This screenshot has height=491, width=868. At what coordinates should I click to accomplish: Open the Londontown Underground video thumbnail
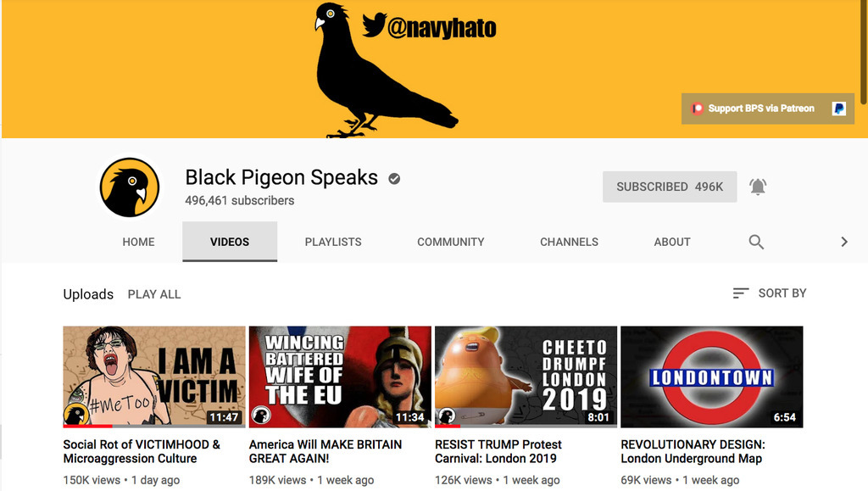coord(711,377)
